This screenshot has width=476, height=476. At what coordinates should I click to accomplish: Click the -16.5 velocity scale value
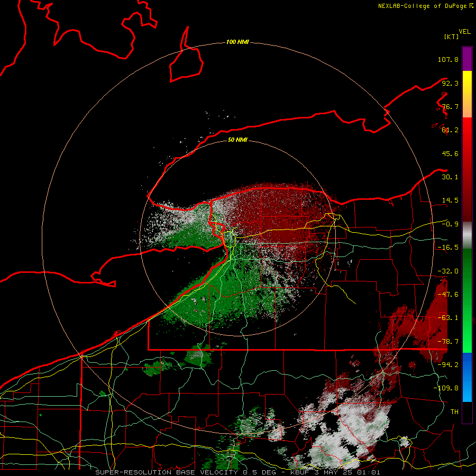click(448, 248)
